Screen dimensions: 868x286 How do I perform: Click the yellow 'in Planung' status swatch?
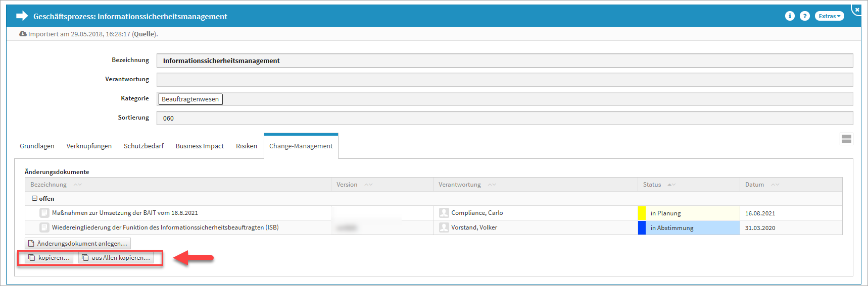click(x=642, y=213)
